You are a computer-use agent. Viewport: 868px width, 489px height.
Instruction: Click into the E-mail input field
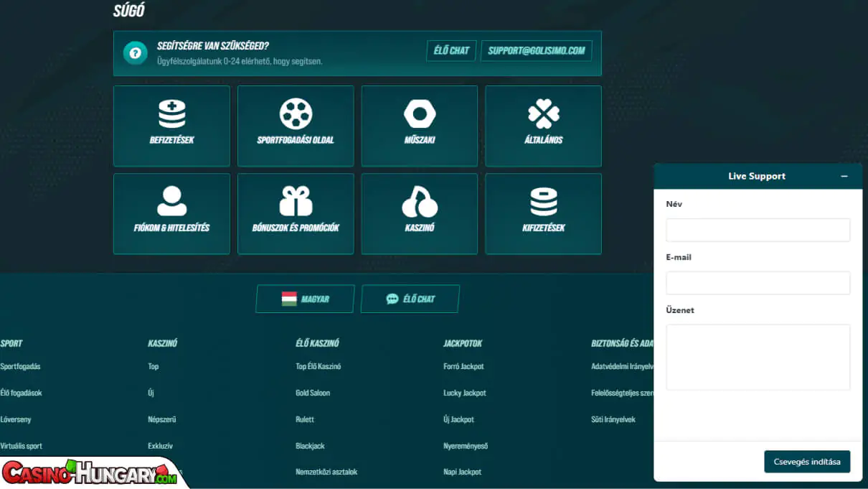point(758,283)
